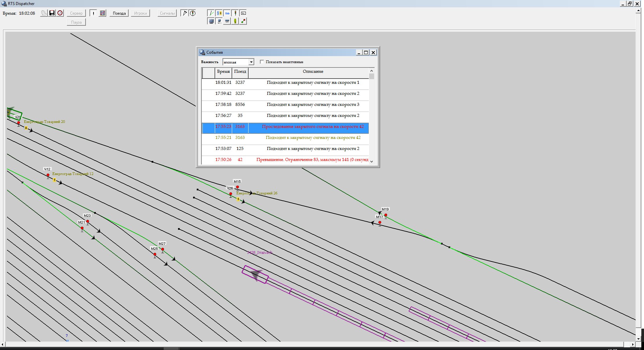Toggle the blue text labels layer icon
Viewport: 644px width, 350px height.
tap(227, 13)
